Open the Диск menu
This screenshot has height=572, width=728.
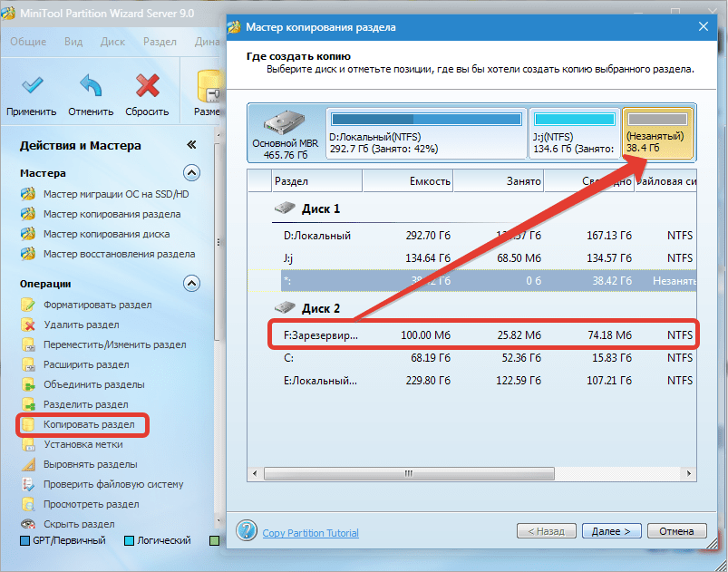tap(112, 42)
